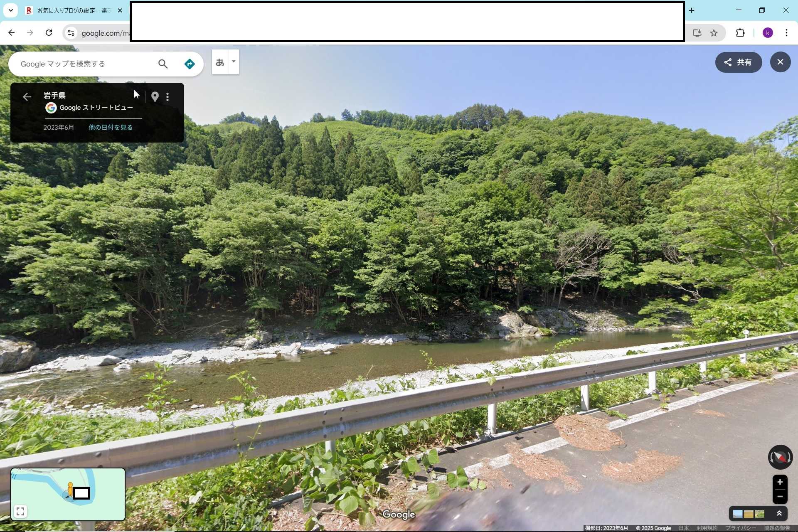Zoom out with the minus button
This screenshot has width=798, height=532.
[x=780, y=497]
